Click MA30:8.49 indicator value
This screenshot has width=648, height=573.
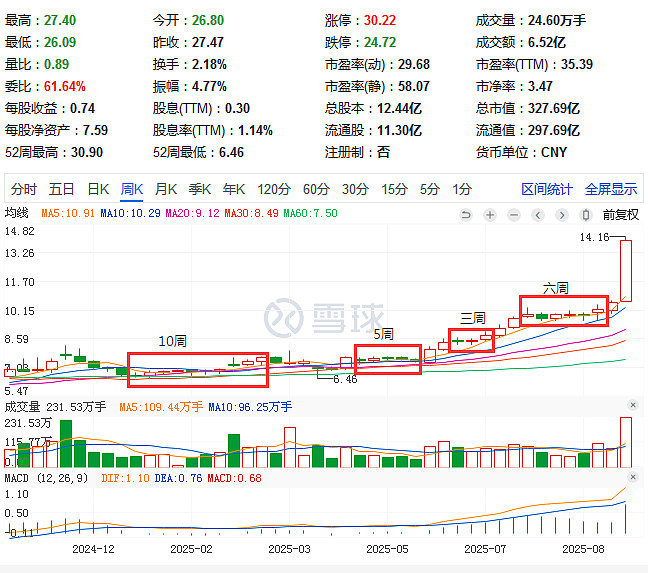click(x=251, y=213)
